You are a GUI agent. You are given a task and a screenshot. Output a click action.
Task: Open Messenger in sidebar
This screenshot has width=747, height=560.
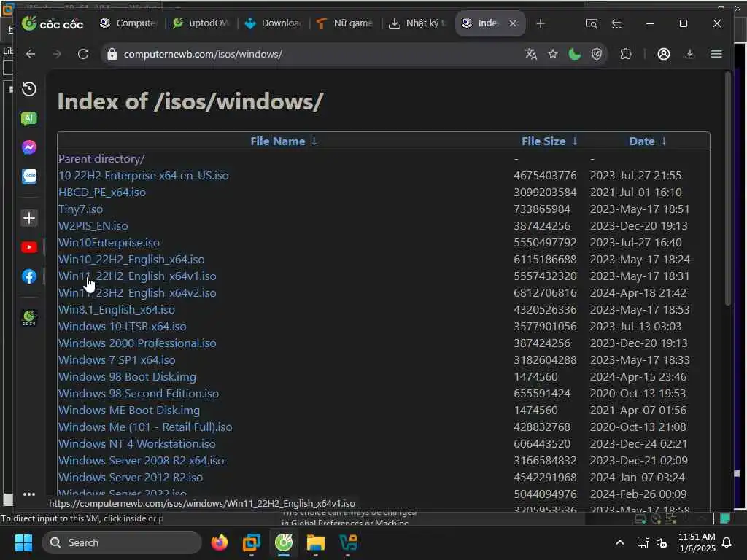pos(29,147)
